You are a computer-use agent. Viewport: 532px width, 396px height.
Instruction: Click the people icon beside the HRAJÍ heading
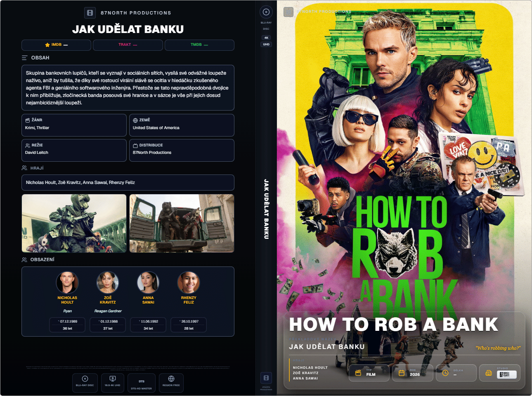point(24,168)
